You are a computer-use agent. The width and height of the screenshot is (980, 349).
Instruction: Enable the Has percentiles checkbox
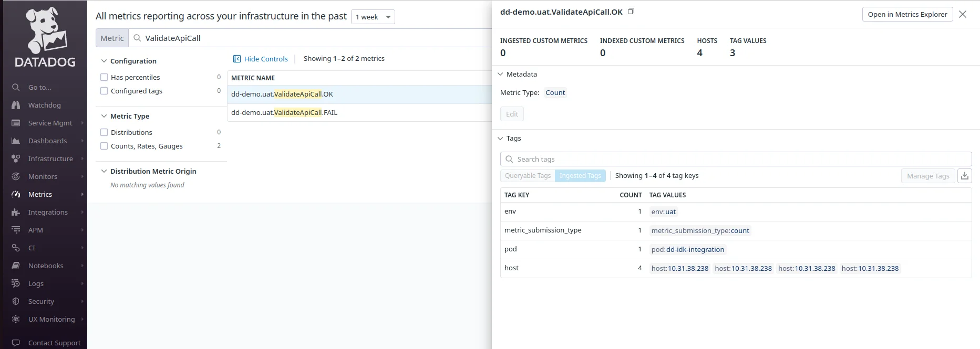pos(104,77)
